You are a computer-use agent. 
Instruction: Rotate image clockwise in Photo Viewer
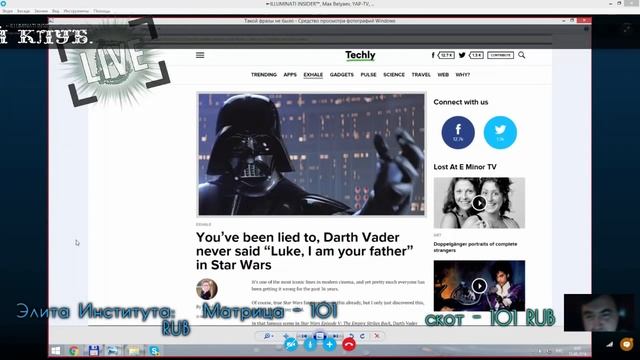(362, 336)
